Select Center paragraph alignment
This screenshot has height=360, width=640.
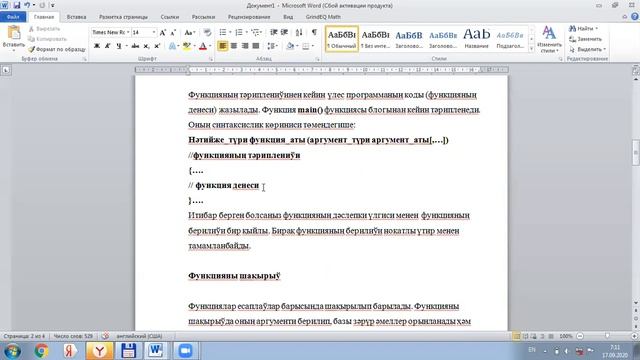(234, 46)
